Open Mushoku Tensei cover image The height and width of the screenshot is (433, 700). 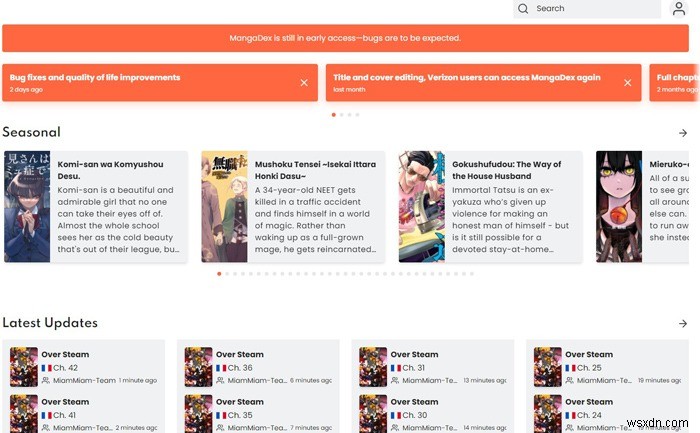[225, 206]
